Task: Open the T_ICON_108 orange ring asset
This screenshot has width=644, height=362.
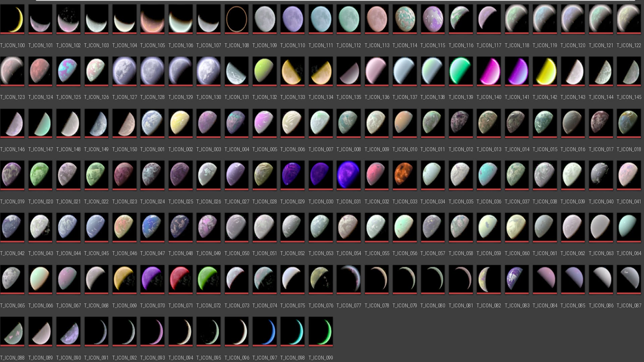Action: click(x=236, y=19)
